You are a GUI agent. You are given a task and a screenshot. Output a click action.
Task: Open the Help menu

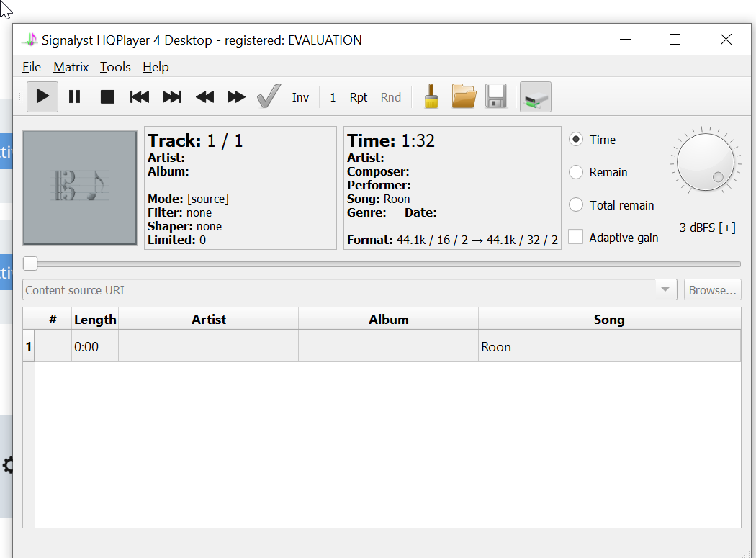point(156,67)
